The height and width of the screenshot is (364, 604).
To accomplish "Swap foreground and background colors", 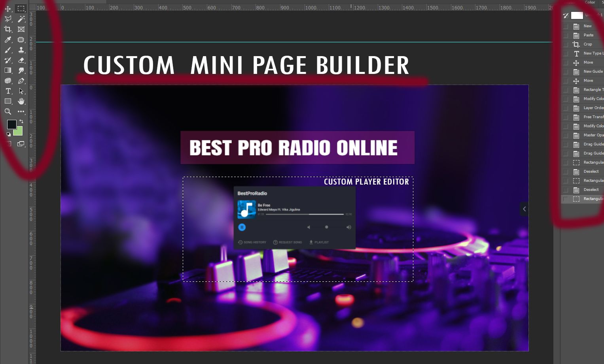I will pos(21,121).
